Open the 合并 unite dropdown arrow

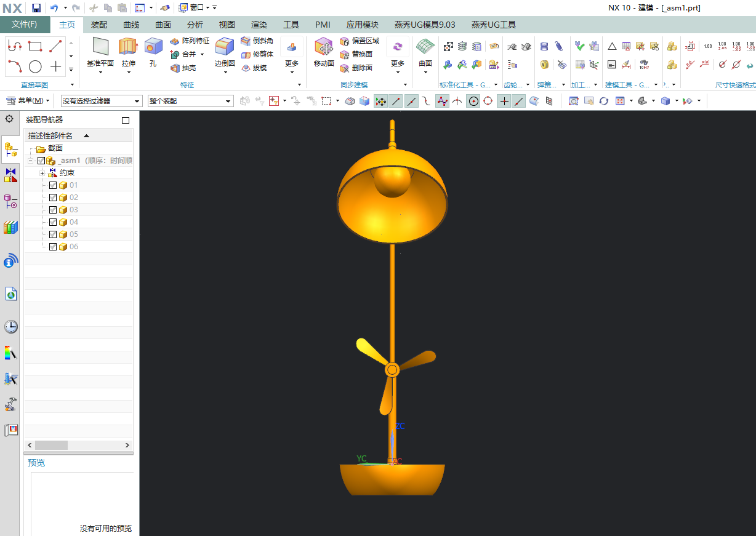(202, 54)
